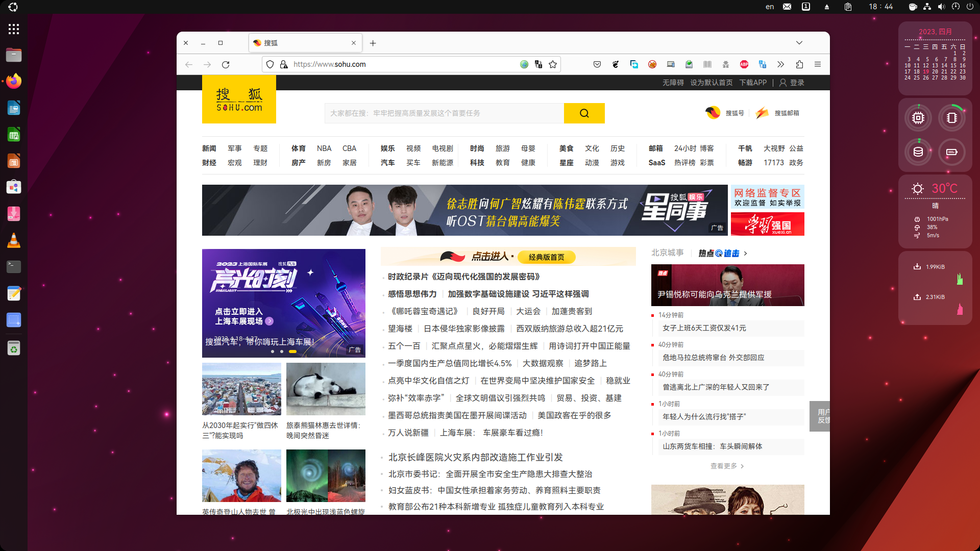This screenshot has width=980, height=551.
Task: Open the Trash from the dock
Action: pyautogui.click(x=14, y=348)
